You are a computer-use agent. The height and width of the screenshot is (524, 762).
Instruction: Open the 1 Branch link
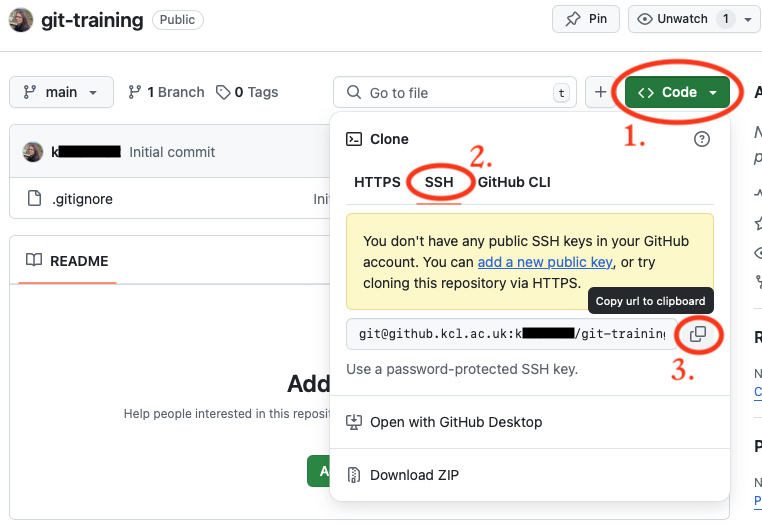(x=166, y=92)
